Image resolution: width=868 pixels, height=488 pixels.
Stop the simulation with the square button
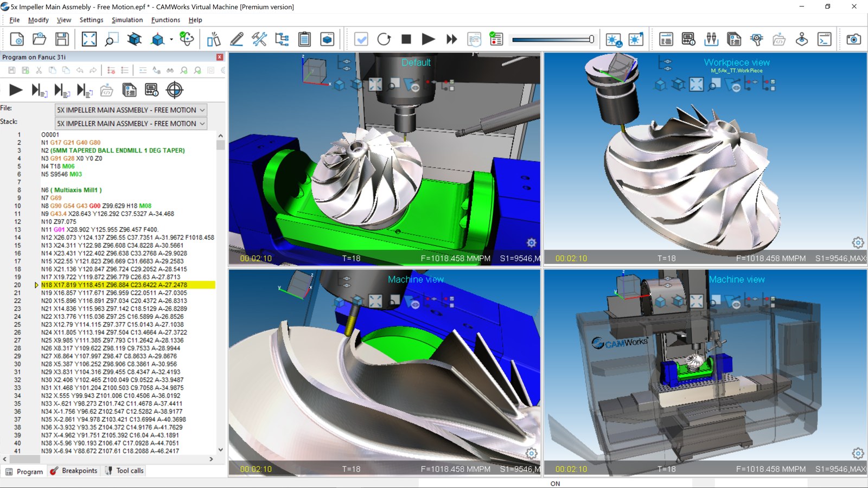pos(406,39)
